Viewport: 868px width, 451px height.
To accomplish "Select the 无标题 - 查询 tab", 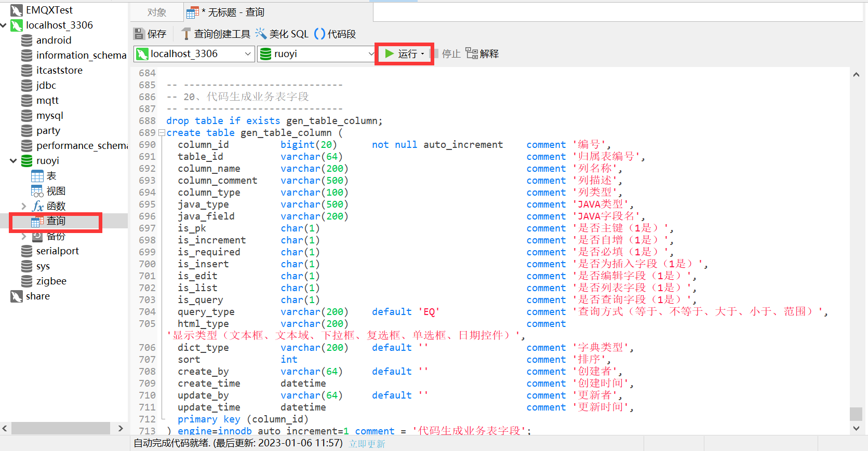I will tap(226, 12).
